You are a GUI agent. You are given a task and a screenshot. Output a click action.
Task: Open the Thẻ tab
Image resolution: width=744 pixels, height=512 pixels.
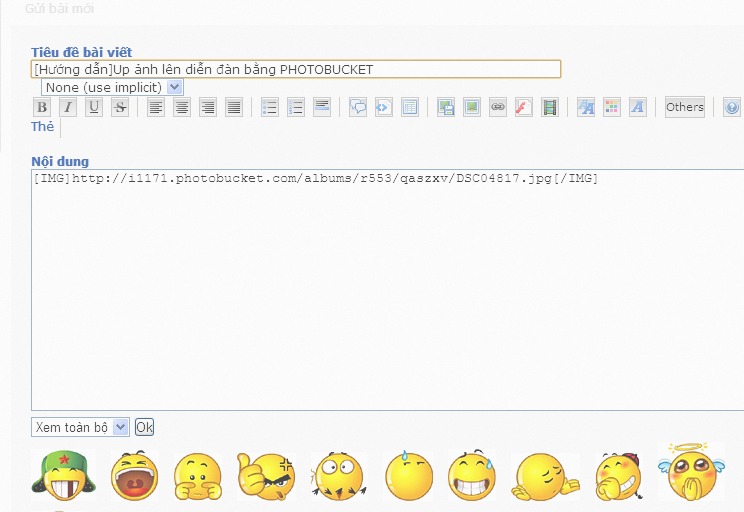(x=43, y=127)
